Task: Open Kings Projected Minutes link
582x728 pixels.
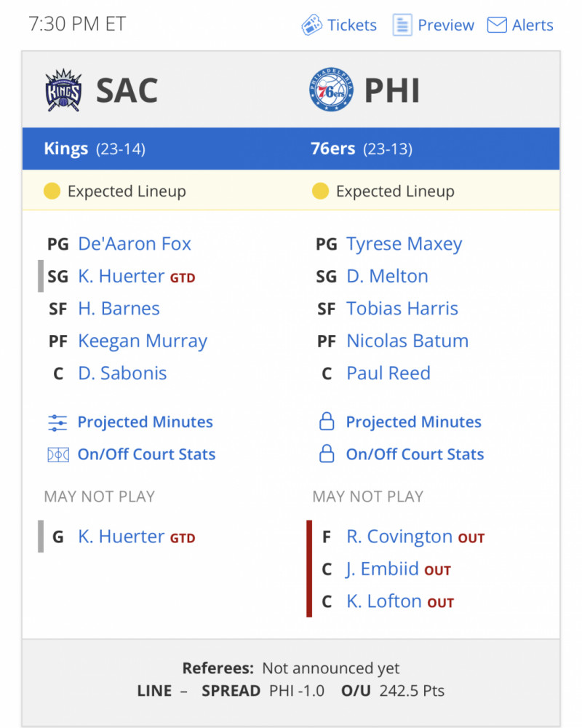Action: click(x=145, y=422)
